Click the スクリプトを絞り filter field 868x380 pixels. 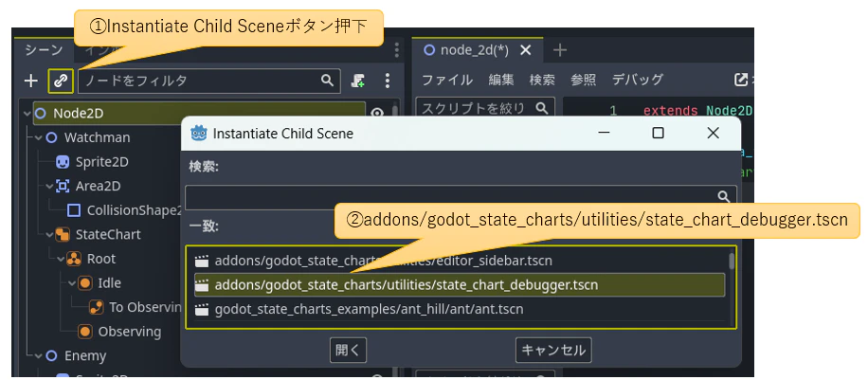(x=485, y=107)
